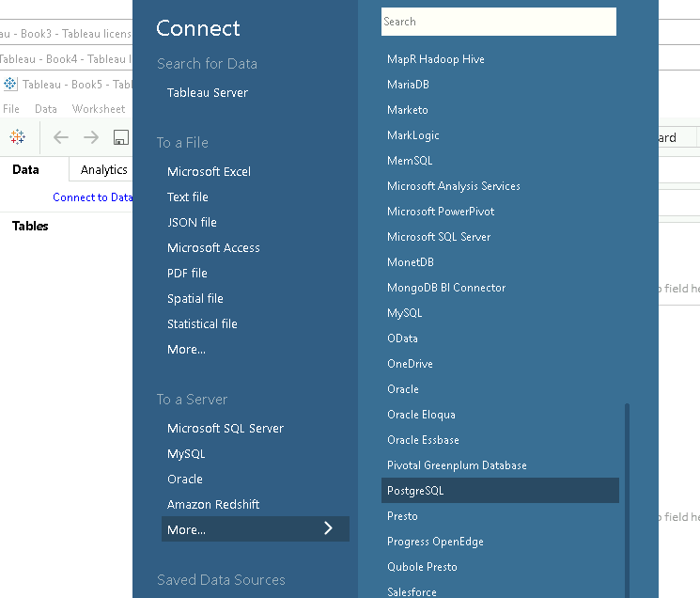Select Qubole Presto connector
The image size is (700, 598).
click(x=422, y=567)
